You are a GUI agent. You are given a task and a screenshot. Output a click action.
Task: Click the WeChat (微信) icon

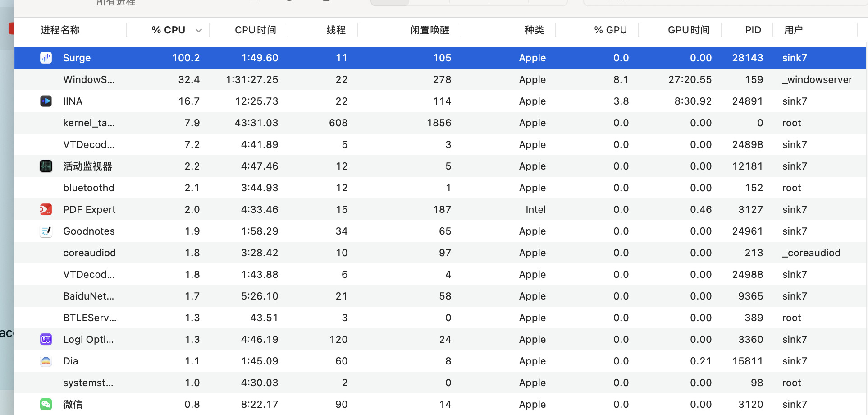tap(46, 404)
